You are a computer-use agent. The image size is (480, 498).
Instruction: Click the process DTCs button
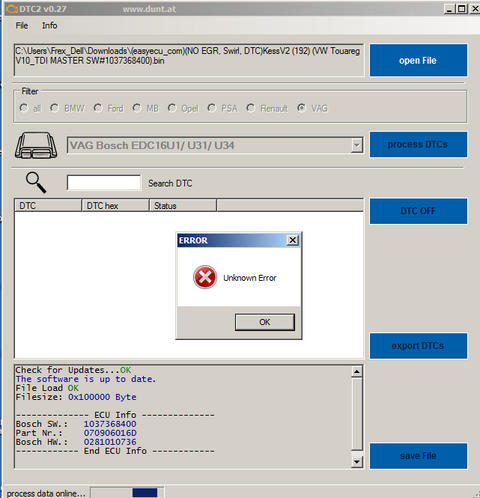point(418,144)
